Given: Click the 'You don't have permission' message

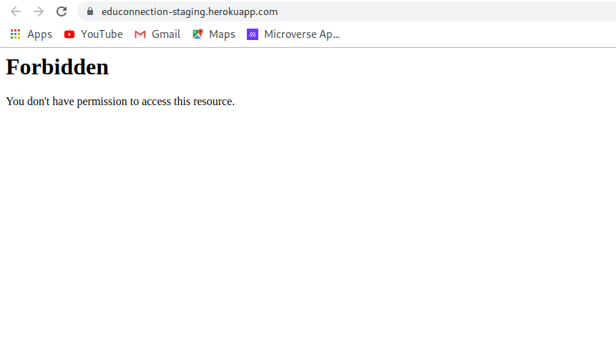Looking at the screenshot, I should coord(120,102).
